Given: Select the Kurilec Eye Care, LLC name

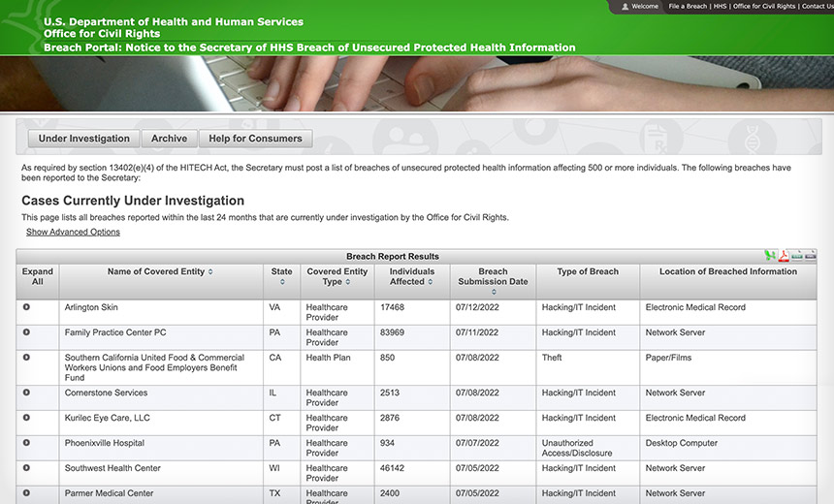Looking at the screenshot, I should (x=107, y=418).
